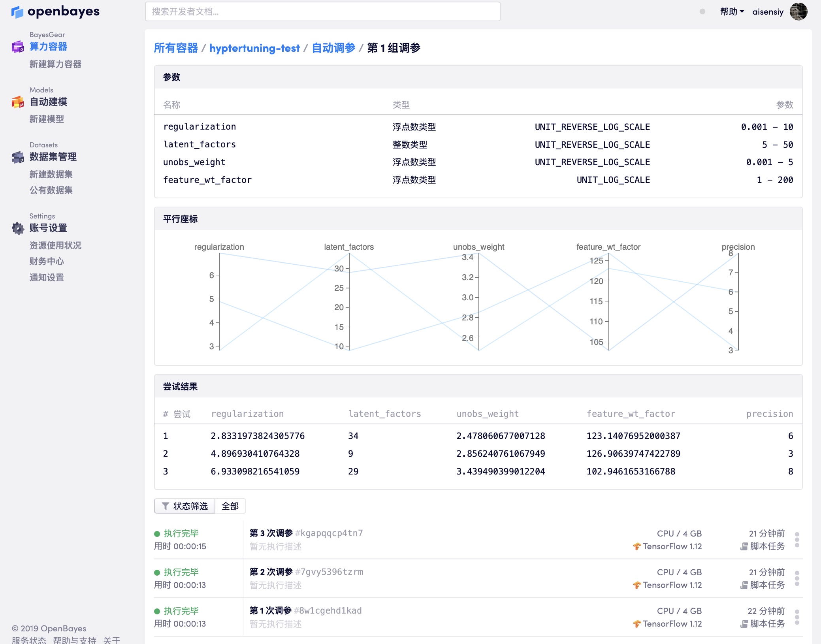Open three-dot menu for 第 3 次调参
Viewport: 821px width, 644px height.
click(797, 540)
